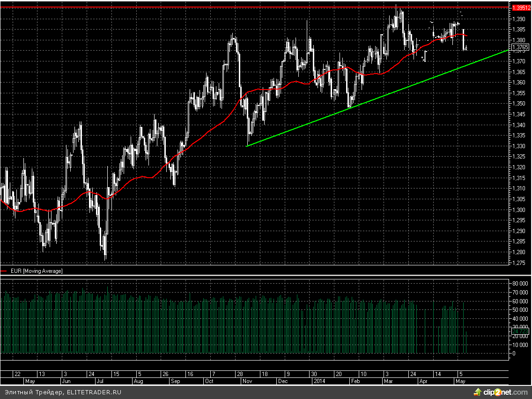This screenshot has height=399, width=532.
Task: Click the 50 000 volume axis label
Action: [520, 310]
